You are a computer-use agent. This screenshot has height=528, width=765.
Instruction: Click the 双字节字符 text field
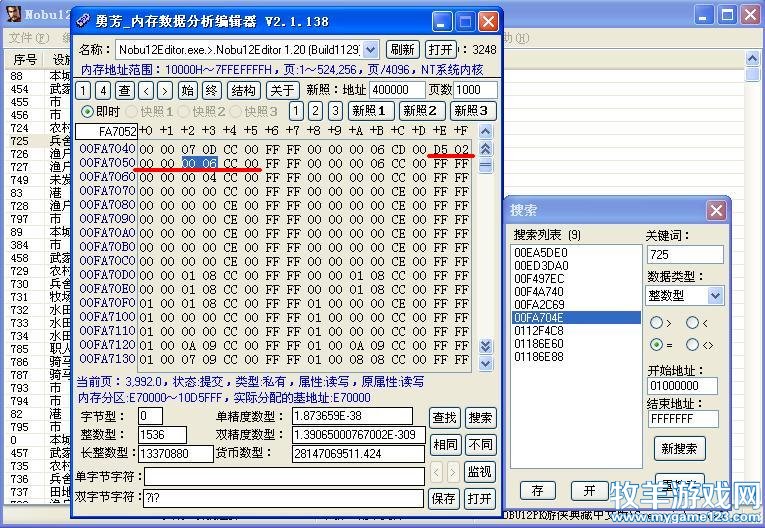[284, 498]
